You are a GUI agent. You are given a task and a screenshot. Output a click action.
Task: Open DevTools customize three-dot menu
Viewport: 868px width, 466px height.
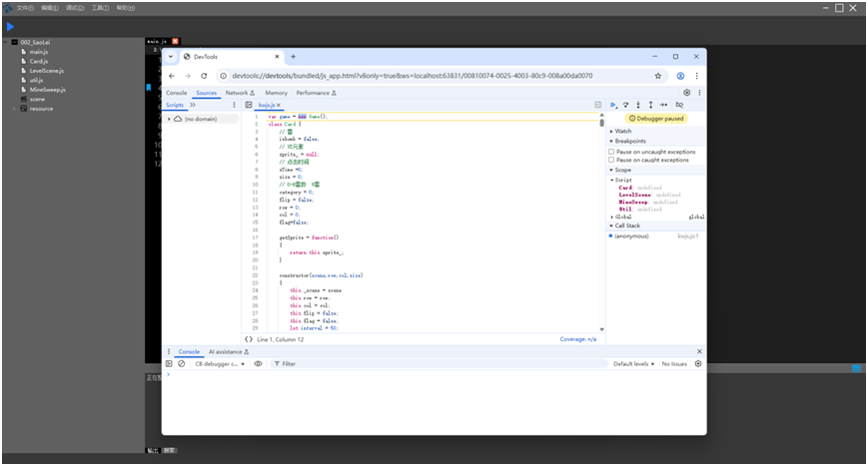[699, 93]
